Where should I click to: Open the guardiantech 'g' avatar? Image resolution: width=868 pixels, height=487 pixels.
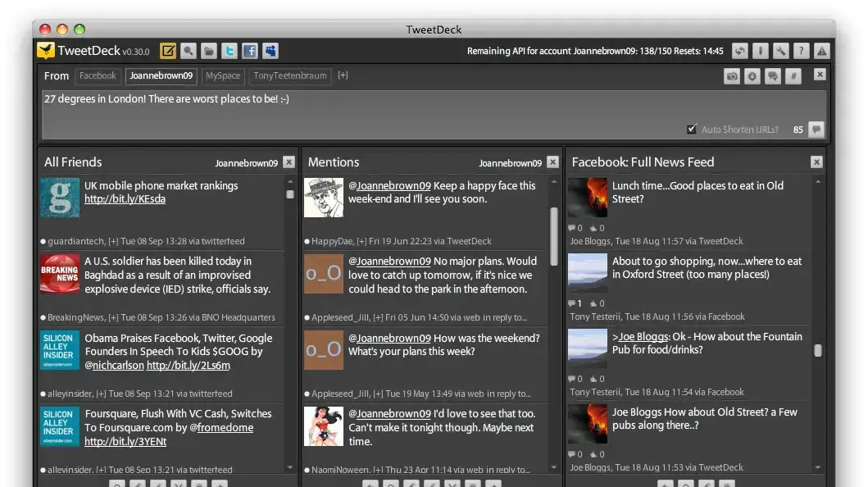[60, 198]
